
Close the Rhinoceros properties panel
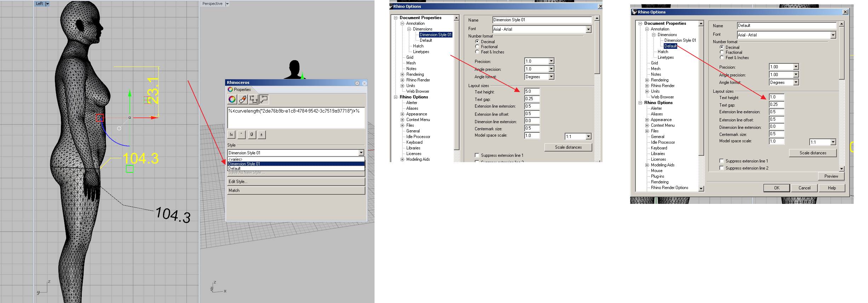[364, 83]
